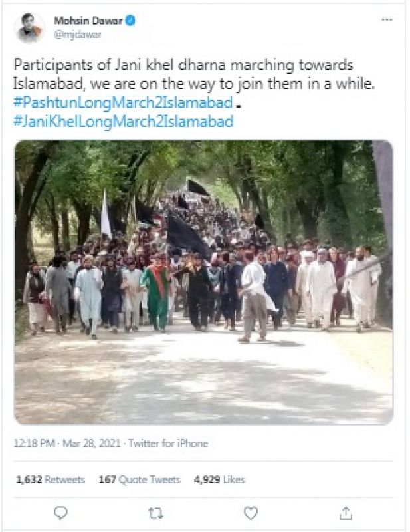Enlarge the march photo in tweet
Screen dimensions: 410x532
coord(203,282)
